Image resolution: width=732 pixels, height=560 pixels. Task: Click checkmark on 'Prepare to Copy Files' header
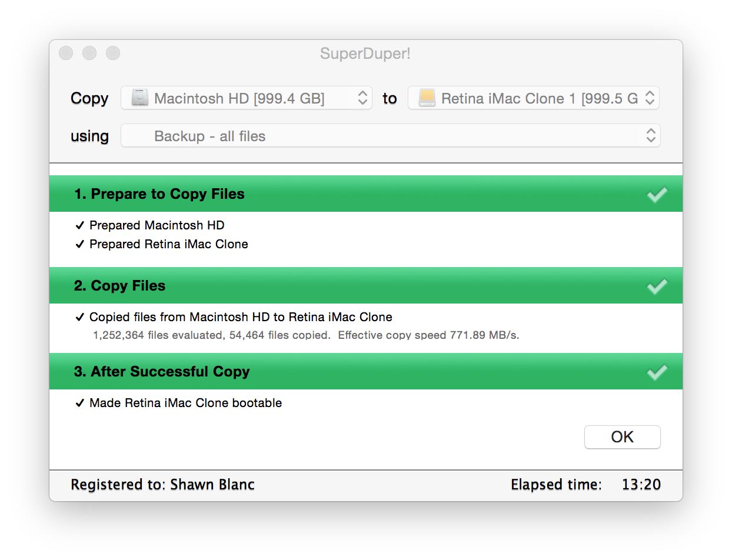click(x=657, y=194)
